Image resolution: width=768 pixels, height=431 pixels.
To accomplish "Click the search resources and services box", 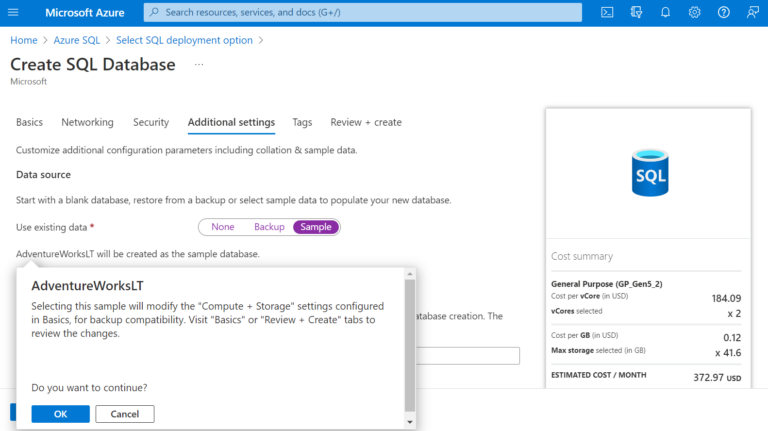I will coord(363,12).
